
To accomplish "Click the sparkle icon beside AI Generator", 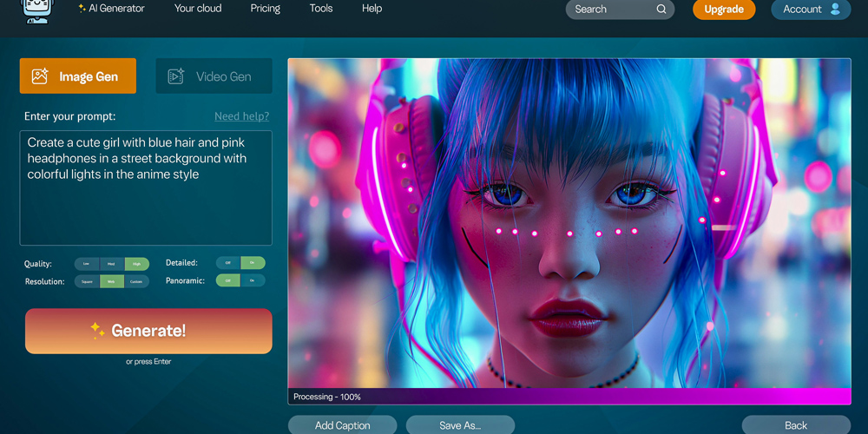I will [82, 9].
